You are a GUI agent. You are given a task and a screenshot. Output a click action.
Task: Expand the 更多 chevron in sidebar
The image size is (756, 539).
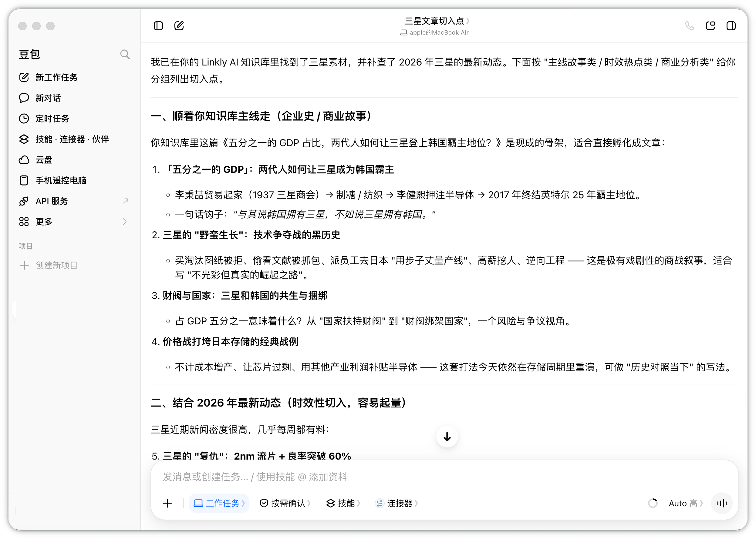tap(125, 222)
